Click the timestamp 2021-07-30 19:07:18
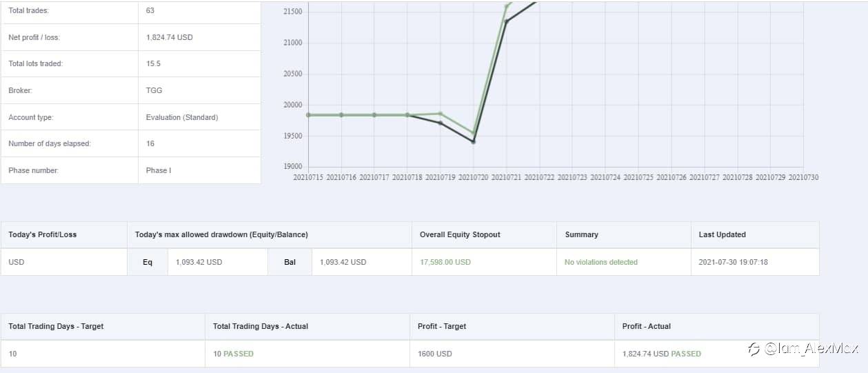This screenshot has width=868, height=373. click(x=734, y=262)
